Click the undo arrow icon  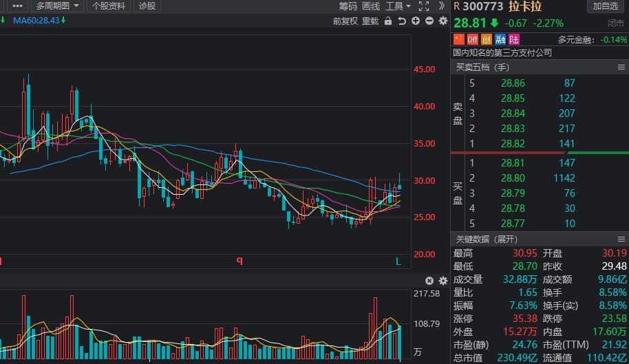pos(401,21)
